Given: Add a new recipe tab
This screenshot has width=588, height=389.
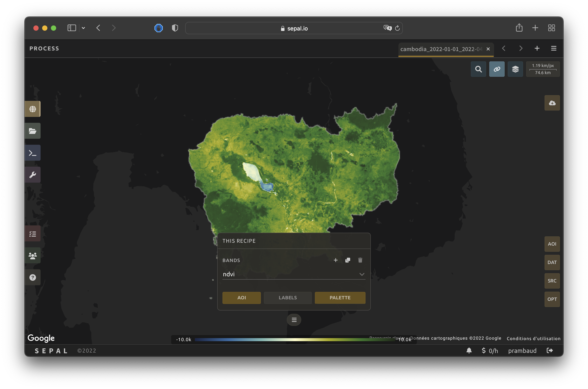Looking at the screenshot, I should [x=537, y=48].
